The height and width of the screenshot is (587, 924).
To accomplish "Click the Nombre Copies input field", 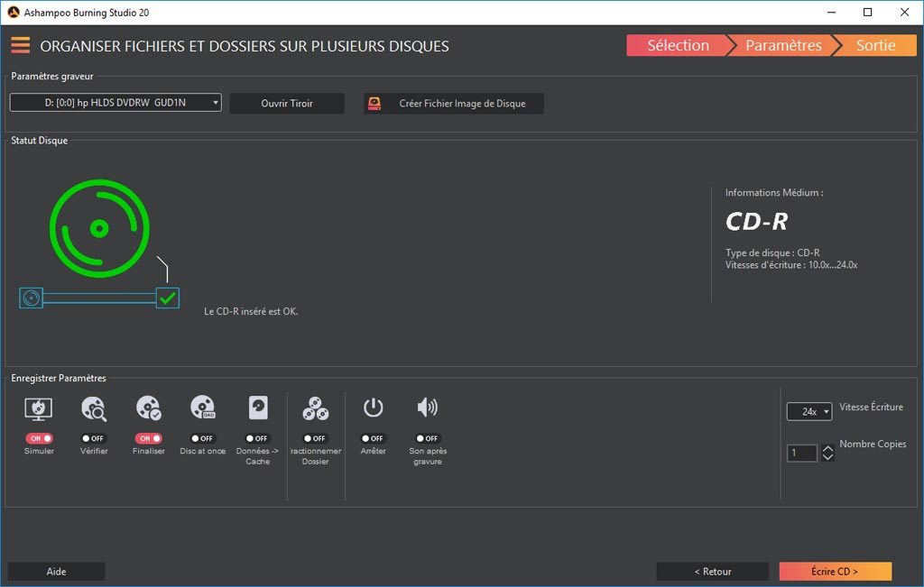I will (x=801, y=453).
